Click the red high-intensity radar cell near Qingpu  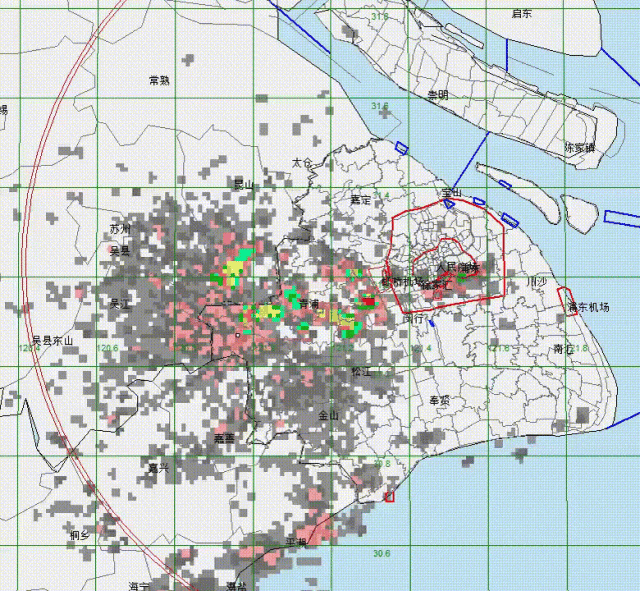pos(368,301)
